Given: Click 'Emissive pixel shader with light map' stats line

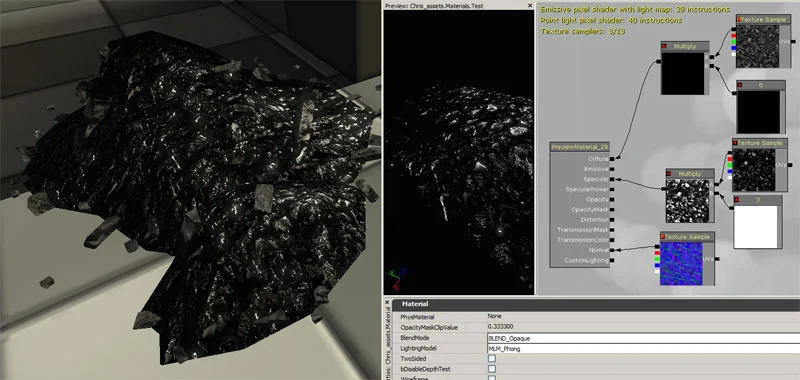Looking at the screenshot, I should coord(635,10).
